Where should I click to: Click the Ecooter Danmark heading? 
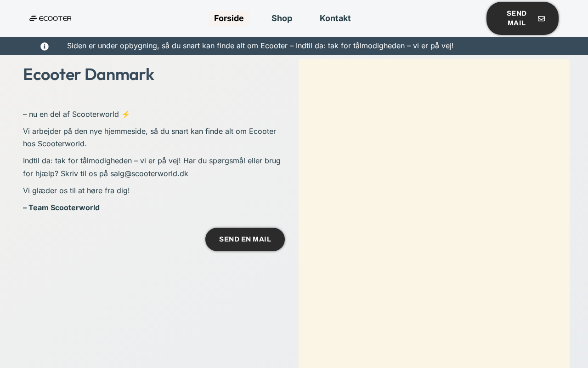(88, 75)
